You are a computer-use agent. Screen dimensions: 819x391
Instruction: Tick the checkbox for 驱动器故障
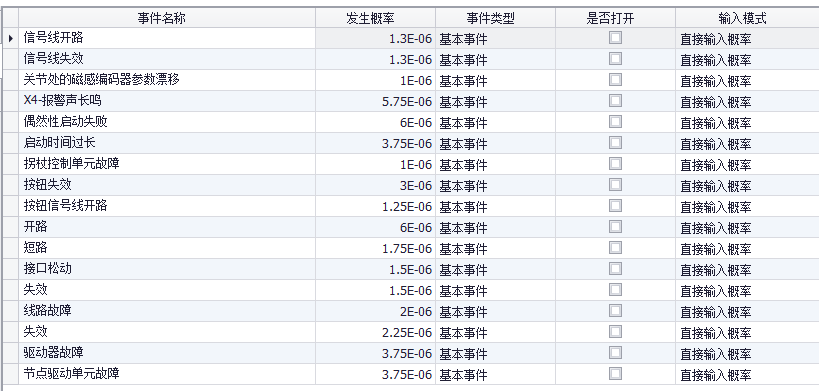pyautogui.click(x=615, y=352)
